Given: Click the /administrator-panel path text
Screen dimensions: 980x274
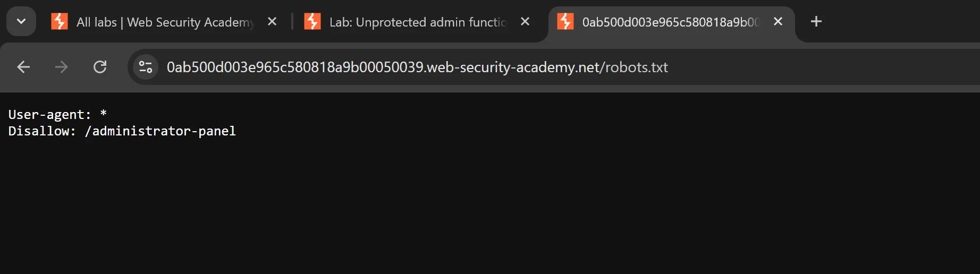Looking at the screenshot, I should 160,131.
